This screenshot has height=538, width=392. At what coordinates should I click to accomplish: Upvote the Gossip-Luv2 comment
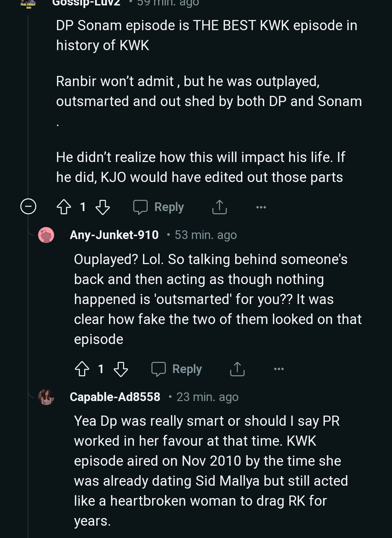(x=64, y=207)
